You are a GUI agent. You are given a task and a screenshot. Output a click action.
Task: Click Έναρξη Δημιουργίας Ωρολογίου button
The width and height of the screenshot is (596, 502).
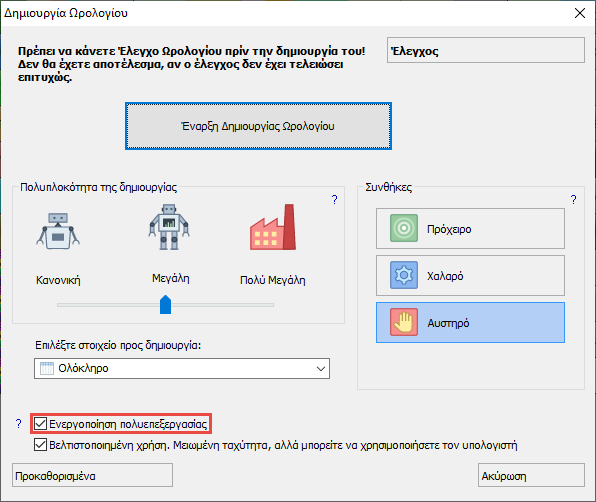[258, 126]
